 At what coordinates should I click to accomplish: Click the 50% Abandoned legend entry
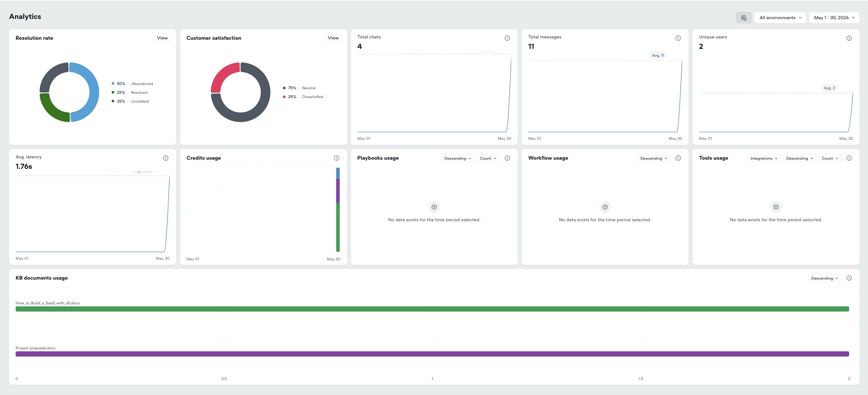[x=132, y=84]
